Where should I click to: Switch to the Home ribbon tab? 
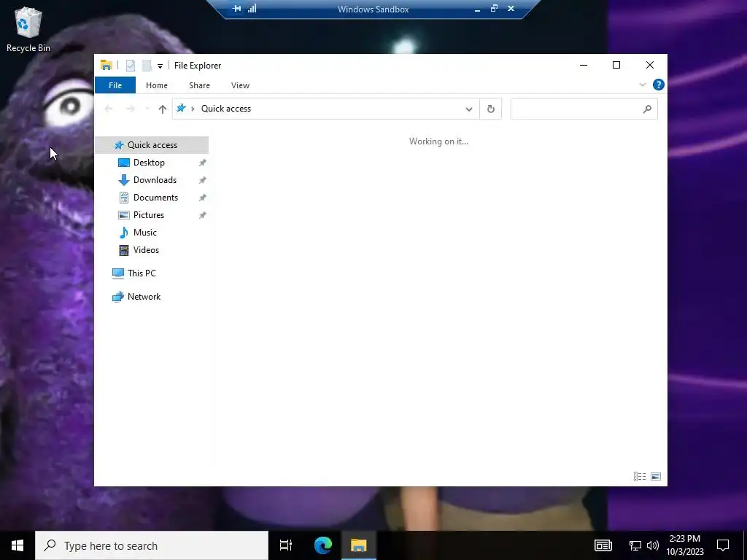tap(157, 85)
